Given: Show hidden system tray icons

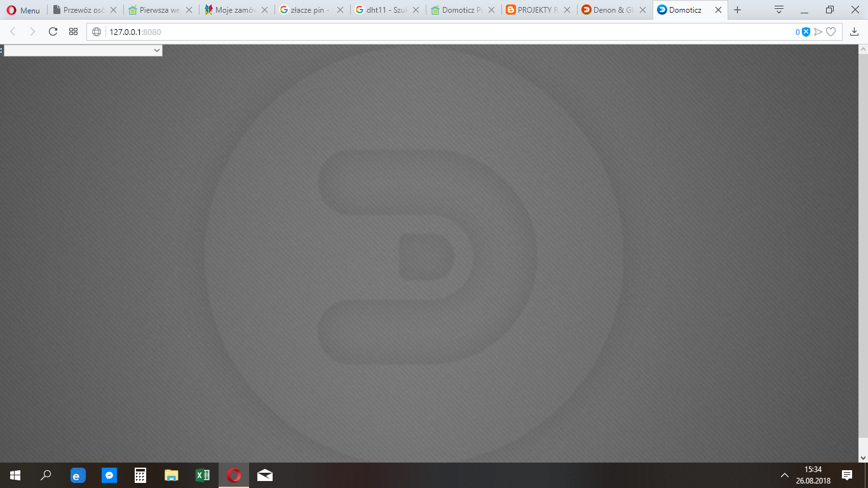Looking at the screenshot, I should [x=785, y=475].
